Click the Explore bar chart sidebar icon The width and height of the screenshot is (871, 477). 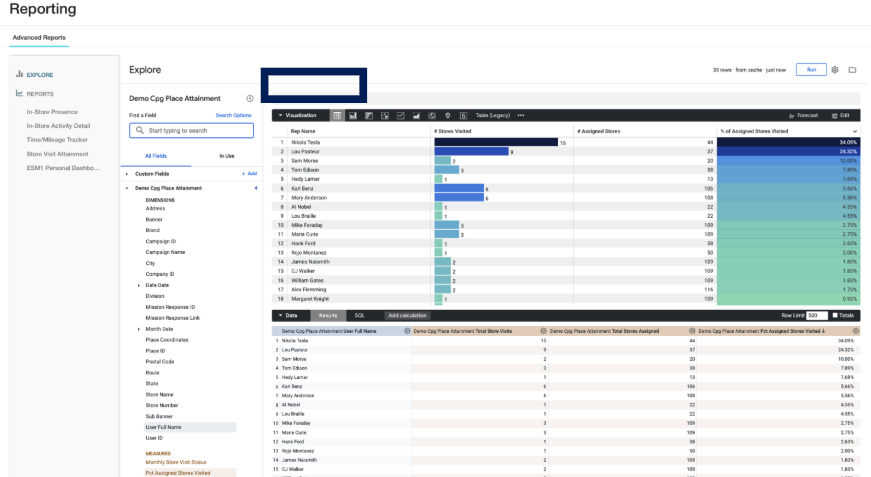click(x=19, y=74)
